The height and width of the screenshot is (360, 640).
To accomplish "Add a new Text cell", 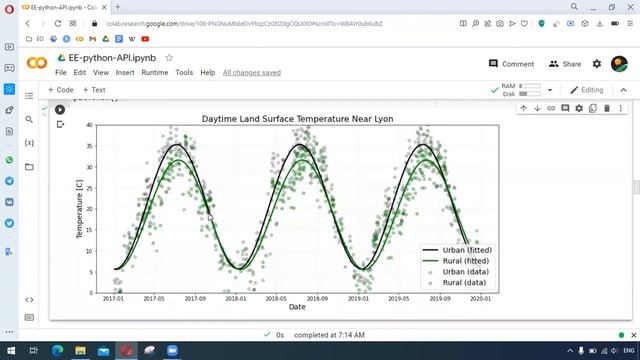I will click(x=94, y=90).
